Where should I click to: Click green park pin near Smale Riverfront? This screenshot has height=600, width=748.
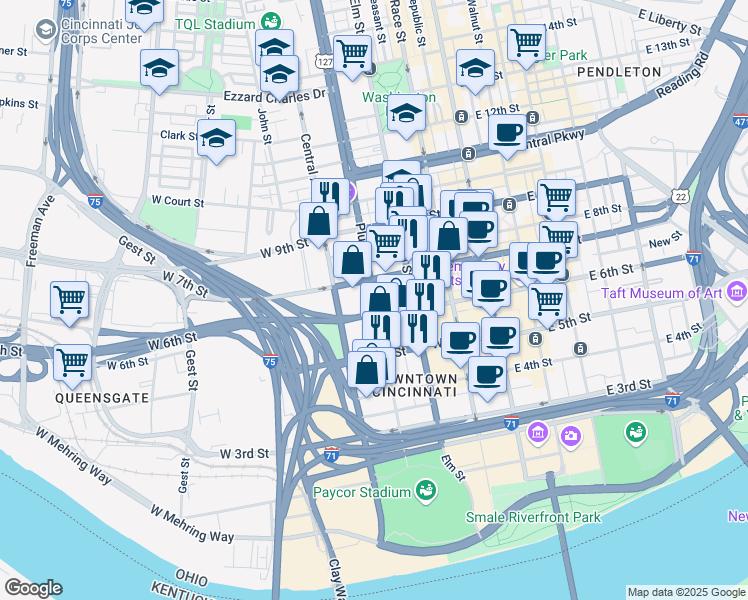click(x=635, y=432)
